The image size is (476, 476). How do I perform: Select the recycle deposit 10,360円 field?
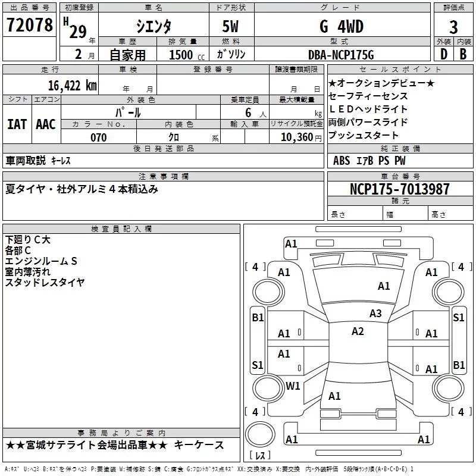tap(296, 137)
